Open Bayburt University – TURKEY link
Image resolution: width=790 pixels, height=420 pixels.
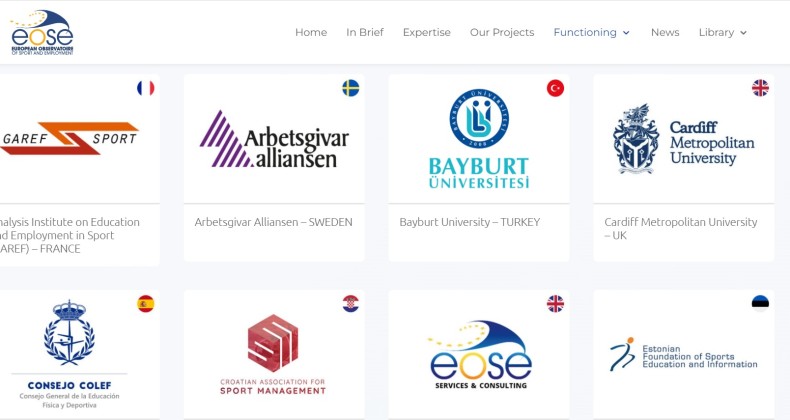470,222
